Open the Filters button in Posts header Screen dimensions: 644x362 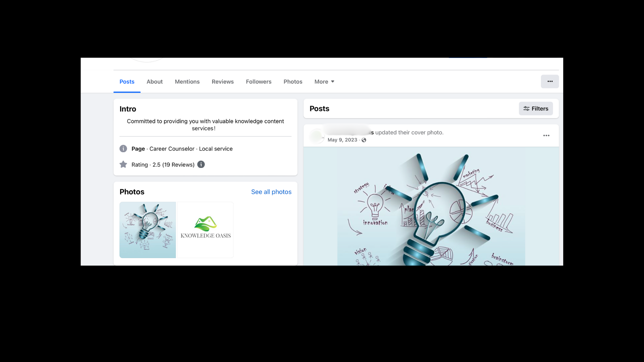pyautogui.click(x=536, y=109)
